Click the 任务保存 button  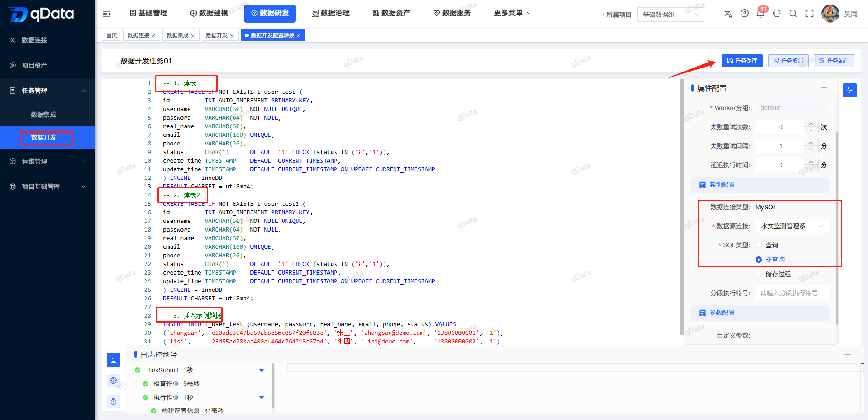tap(742, 61)
